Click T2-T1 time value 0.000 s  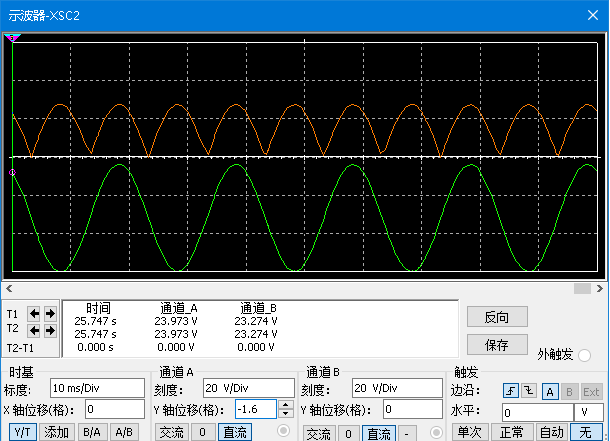(95, 347)
